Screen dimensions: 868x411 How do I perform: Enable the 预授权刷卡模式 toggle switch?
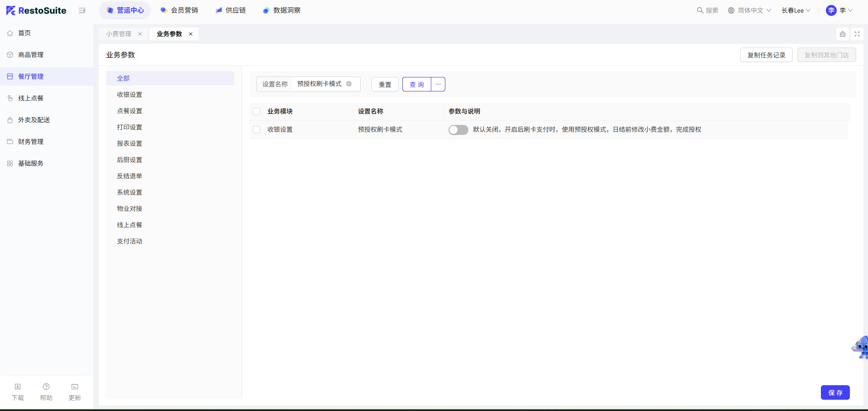point(458,130)
